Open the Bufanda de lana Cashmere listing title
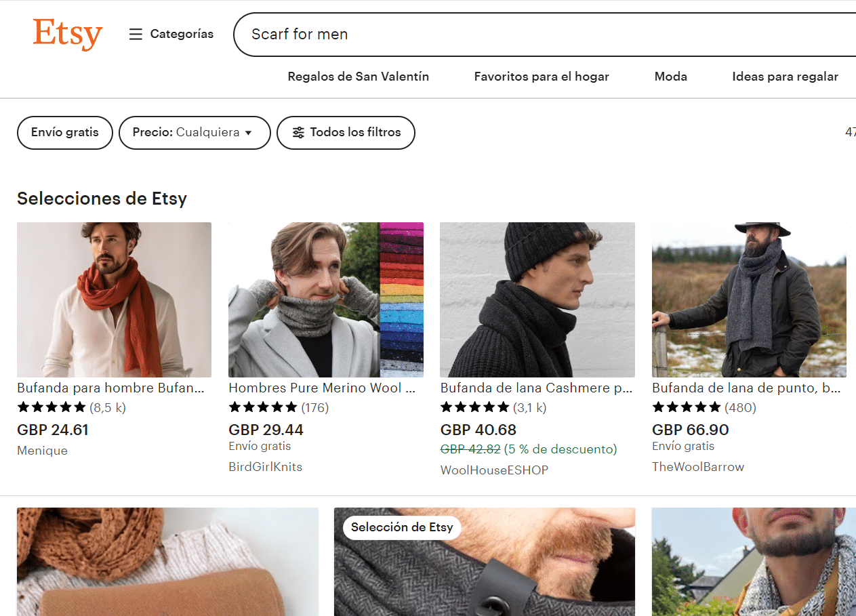Screen dimensions: 856x616 point(536,388)
